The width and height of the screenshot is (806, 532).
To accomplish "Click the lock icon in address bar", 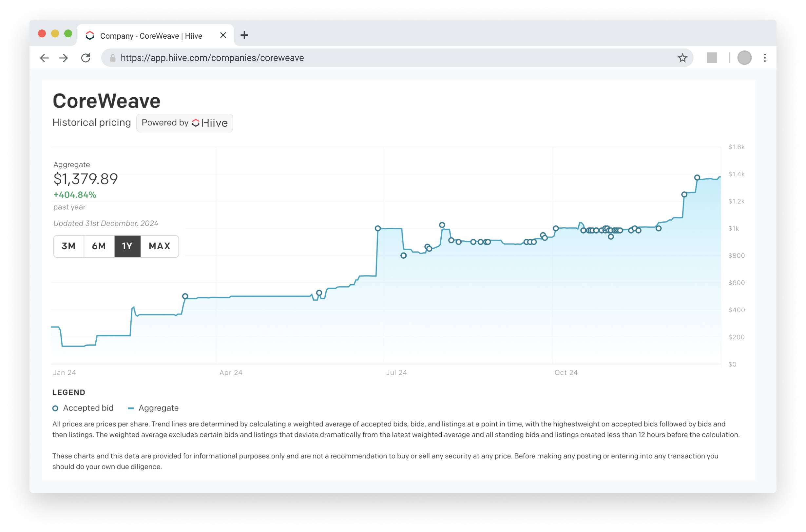I will point(113,58).
